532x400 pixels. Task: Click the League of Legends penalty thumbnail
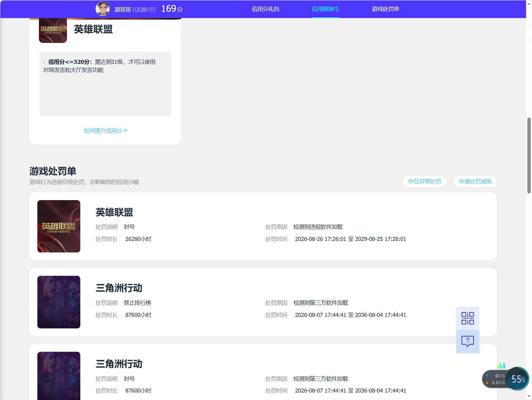59,226
